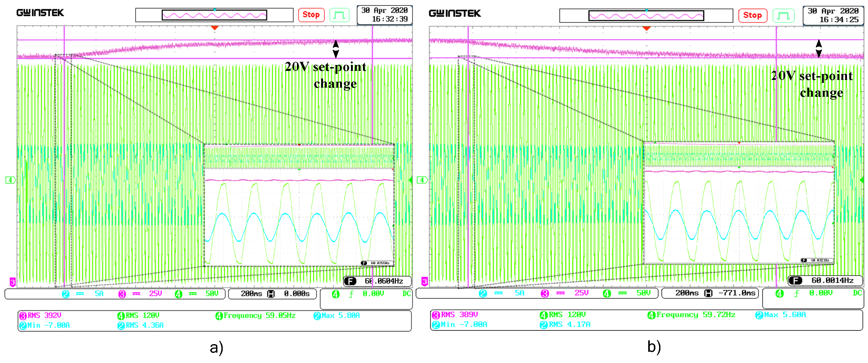Click channel 3 ground marker on right scope
The image size is (868, 363).
click(x=425, y=281)
